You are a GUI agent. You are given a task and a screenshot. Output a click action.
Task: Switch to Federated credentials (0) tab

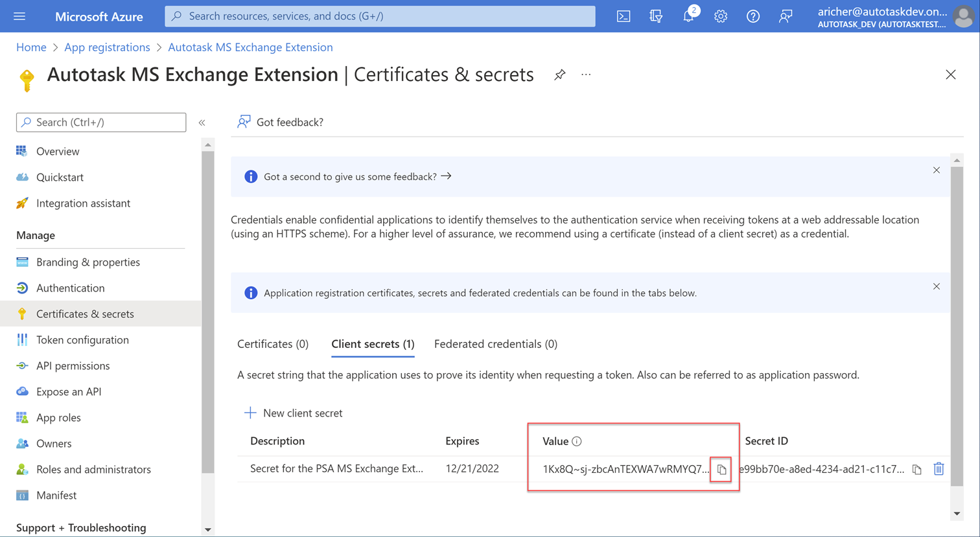click(x=496, y=344)
